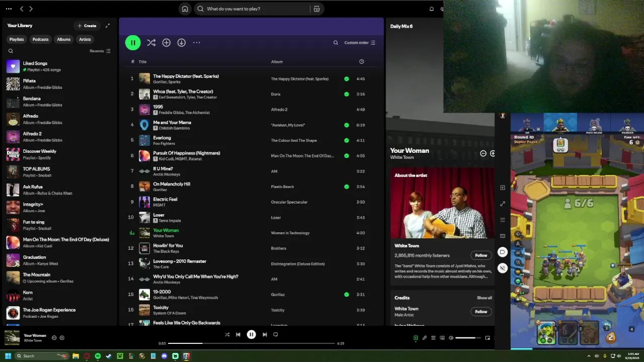Open artist Korn in library
This screenshot has height=362, width=644.
(59, 296)
